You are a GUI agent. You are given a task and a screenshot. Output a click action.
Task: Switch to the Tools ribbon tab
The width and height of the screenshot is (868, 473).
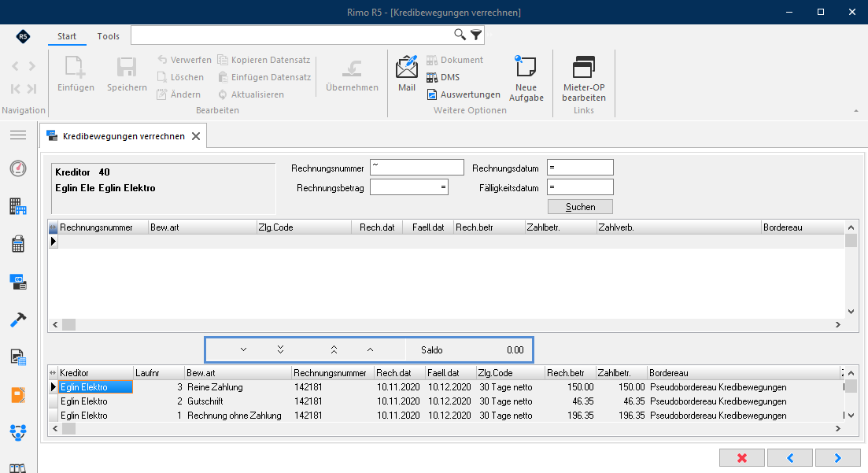point(108,36)
